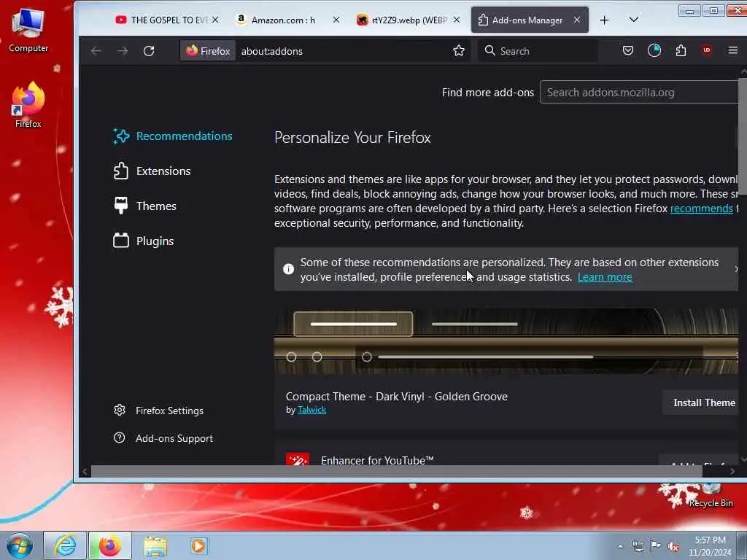Select the Firefox desktop shortcut
747x560 pixels.
(28, 105)
